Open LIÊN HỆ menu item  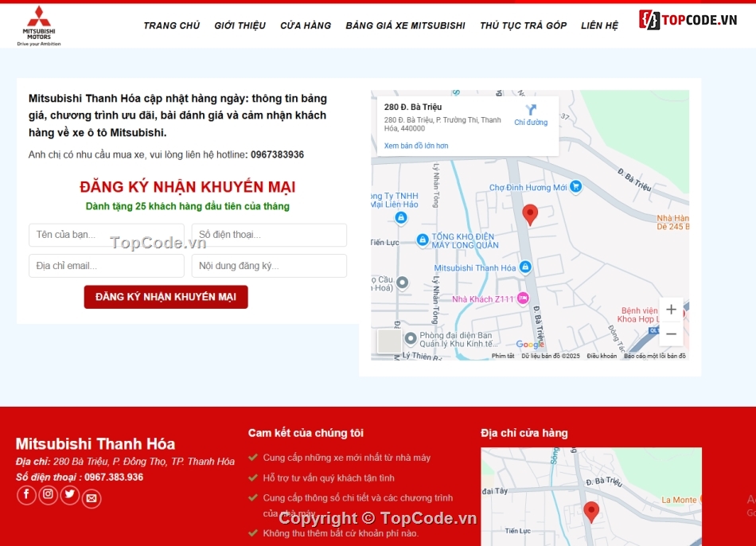(x=599, y=25)
